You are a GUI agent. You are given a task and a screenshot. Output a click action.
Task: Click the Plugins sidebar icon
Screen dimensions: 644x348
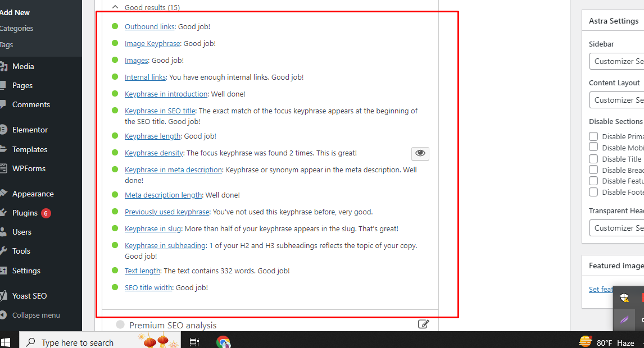(3, 213)
